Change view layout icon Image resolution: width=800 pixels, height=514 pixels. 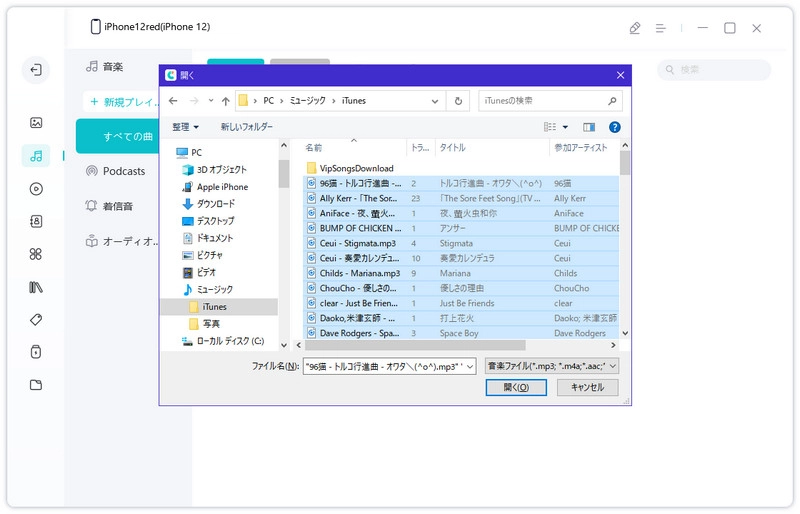click(x=550, y=127)
